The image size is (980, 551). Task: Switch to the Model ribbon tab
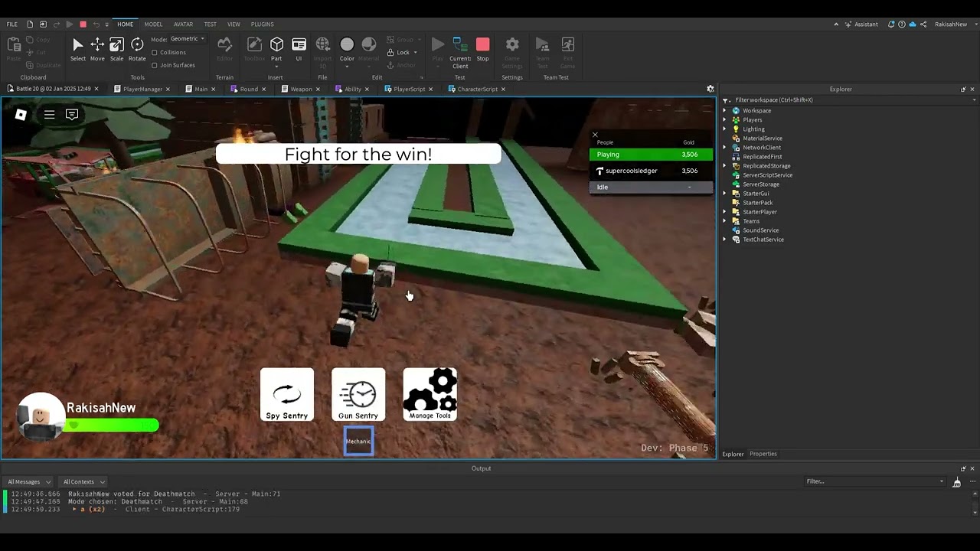click(153, 24)
